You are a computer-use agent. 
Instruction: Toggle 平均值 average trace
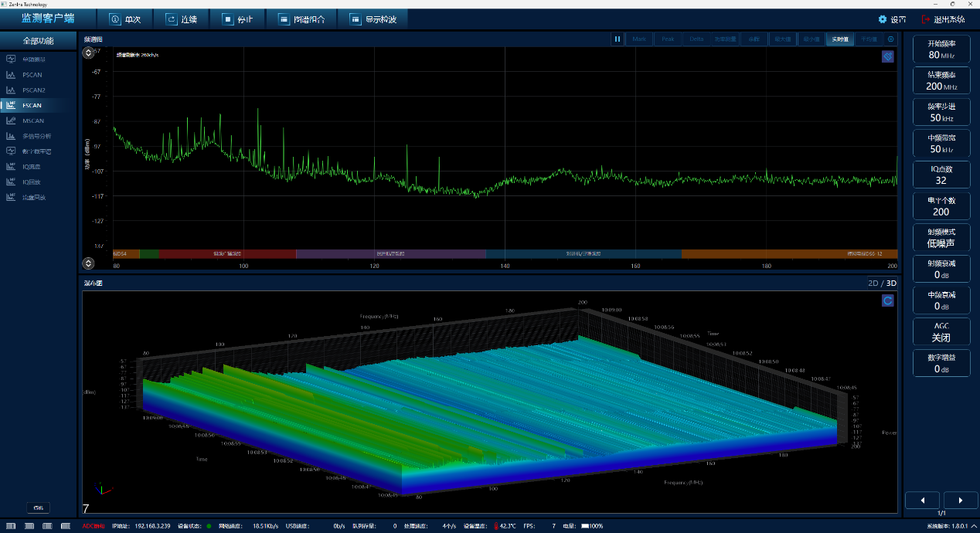868,39
